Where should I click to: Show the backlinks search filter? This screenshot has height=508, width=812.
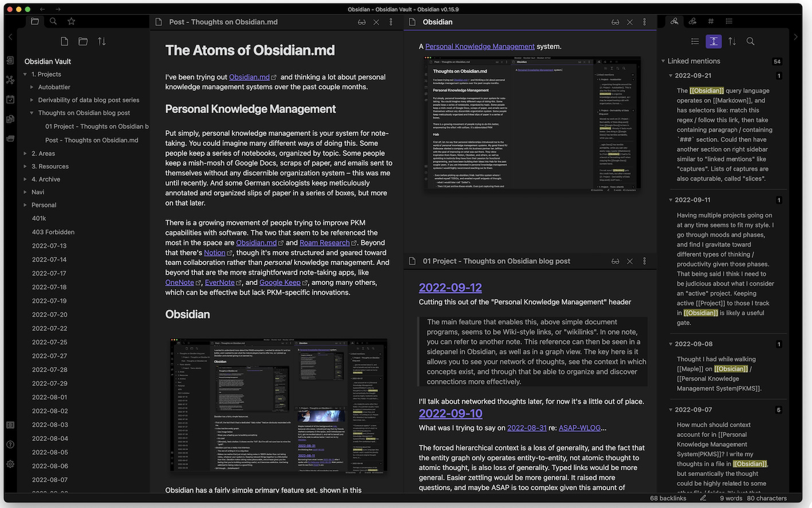coord(750,41)
